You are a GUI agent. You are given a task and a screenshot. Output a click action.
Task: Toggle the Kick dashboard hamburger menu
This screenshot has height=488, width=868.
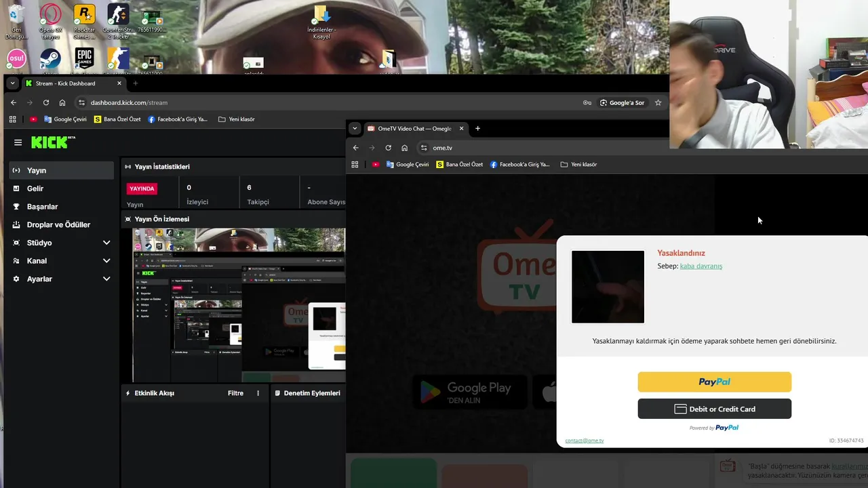point(18,142)
